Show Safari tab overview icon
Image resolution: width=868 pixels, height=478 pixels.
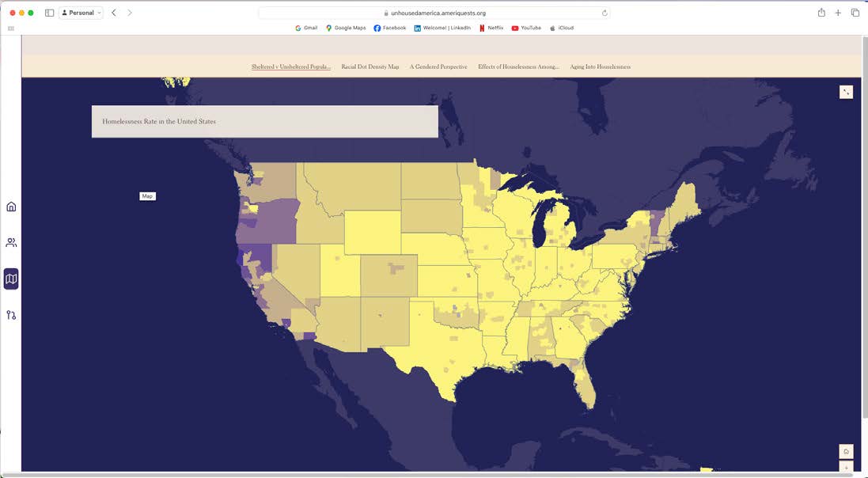coord(855,13)
